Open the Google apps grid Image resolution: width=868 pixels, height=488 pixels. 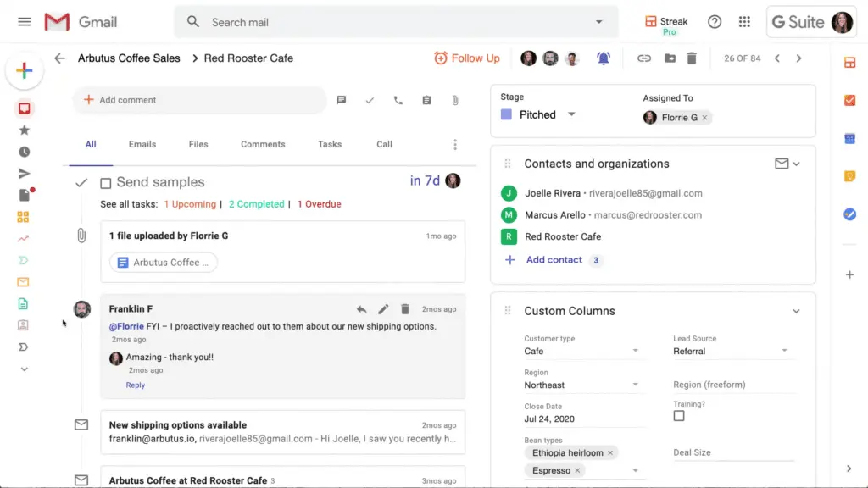pyautogui.click(x=744, y=22)
